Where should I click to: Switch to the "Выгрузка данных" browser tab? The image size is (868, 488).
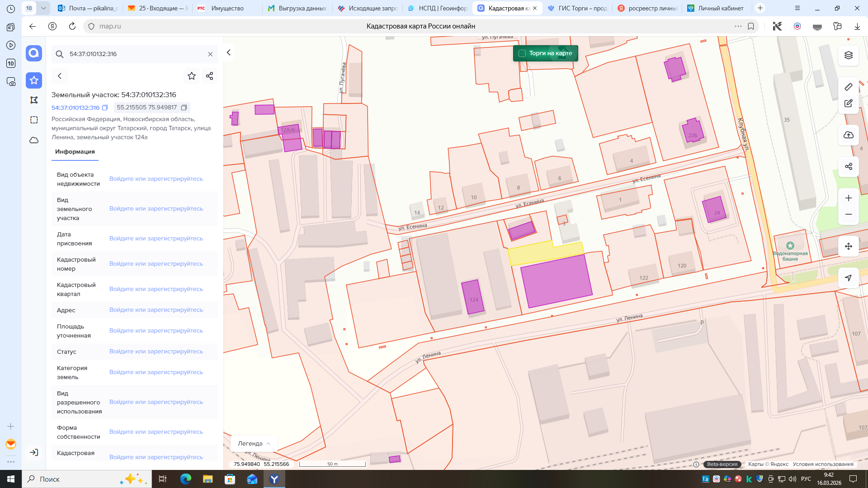[x=297, y=8]
